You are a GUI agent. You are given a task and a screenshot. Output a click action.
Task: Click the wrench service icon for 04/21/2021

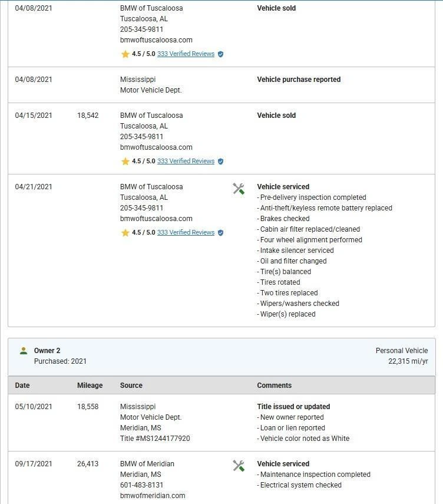(239, 189)
